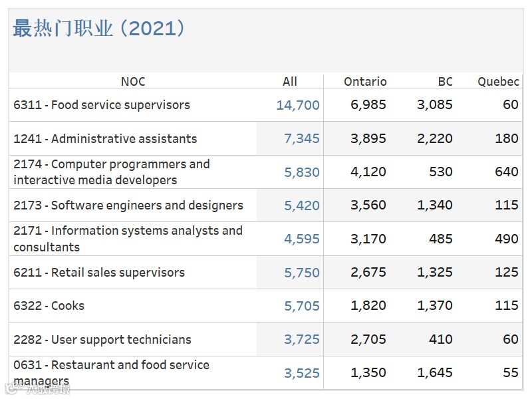Viewport: 532px width, 399px height.
Task: Click Ontario value 3,560
Action: coord(368,205)
